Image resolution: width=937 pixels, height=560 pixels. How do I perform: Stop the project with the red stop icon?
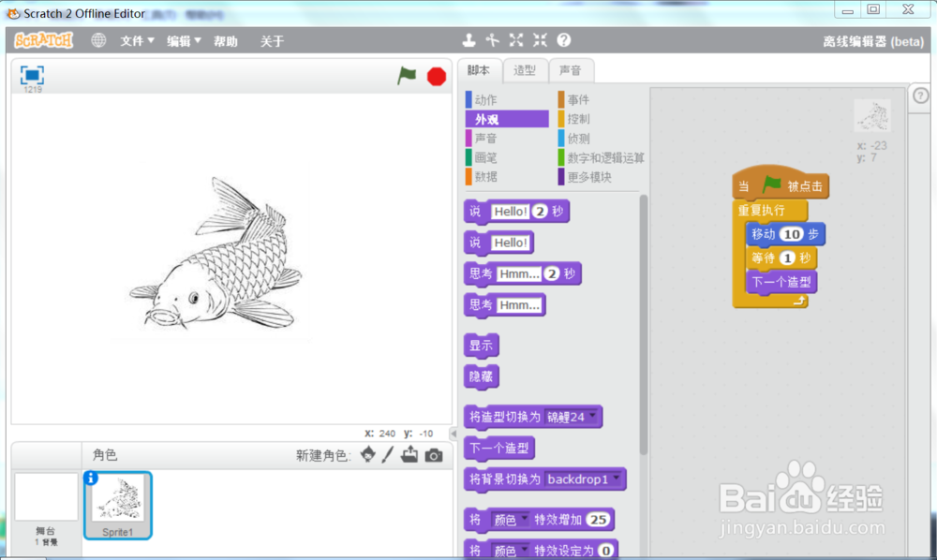coord(436,76)
